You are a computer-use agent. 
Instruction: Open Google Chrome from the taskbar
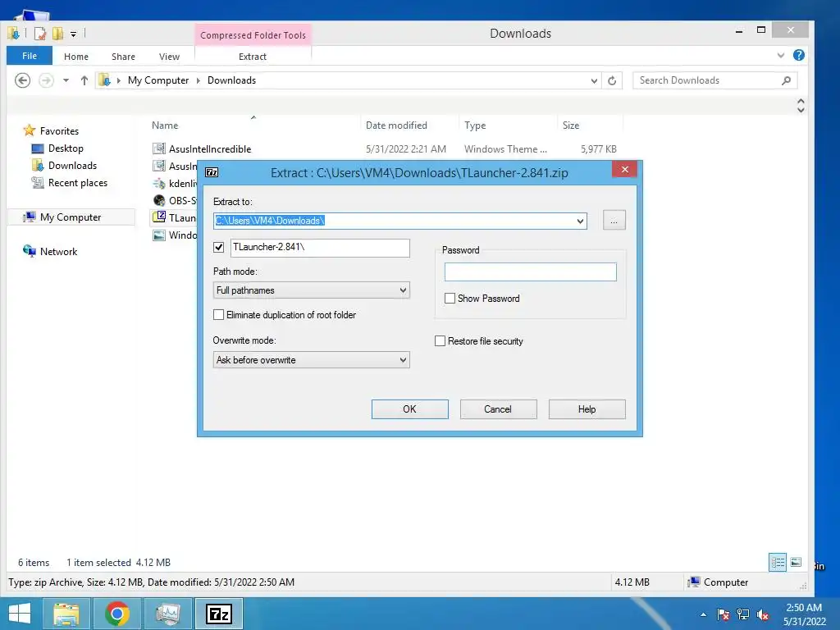click(x=117, y=614)
